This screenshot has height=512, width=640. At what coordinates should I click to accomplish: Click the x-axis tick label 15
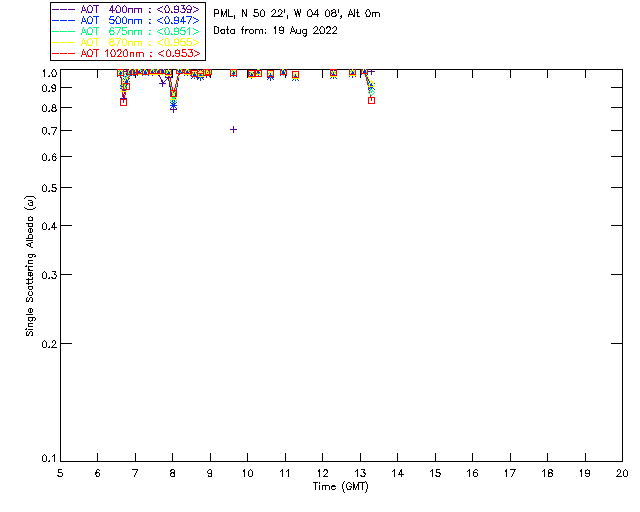pyautogui.click(x=435, y=473)
